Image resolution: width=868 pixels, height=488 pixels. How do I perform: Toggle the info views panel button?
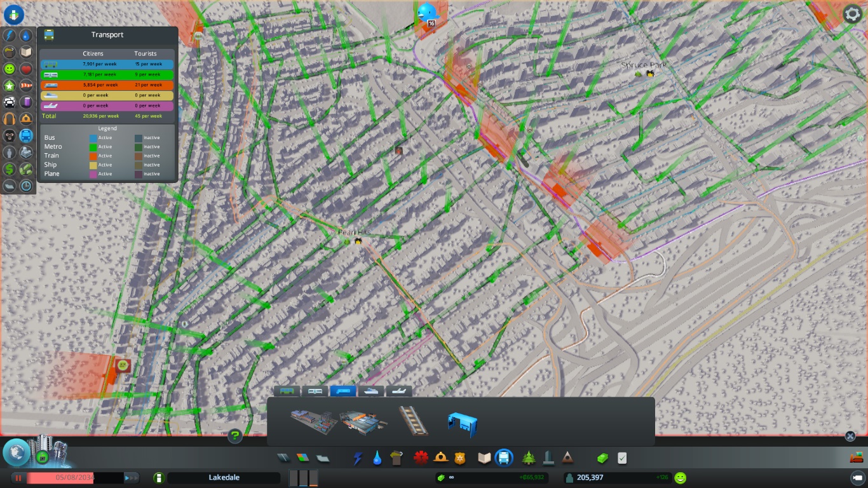tap(13, 13)
